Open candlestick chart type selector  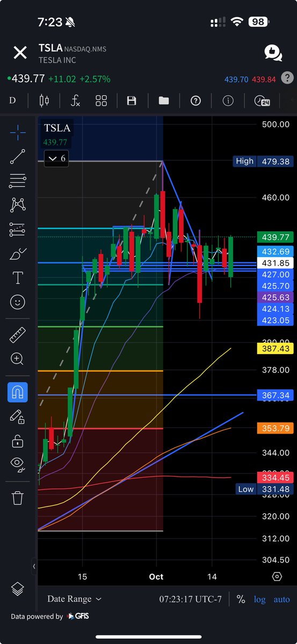click(x=44, y=100)
